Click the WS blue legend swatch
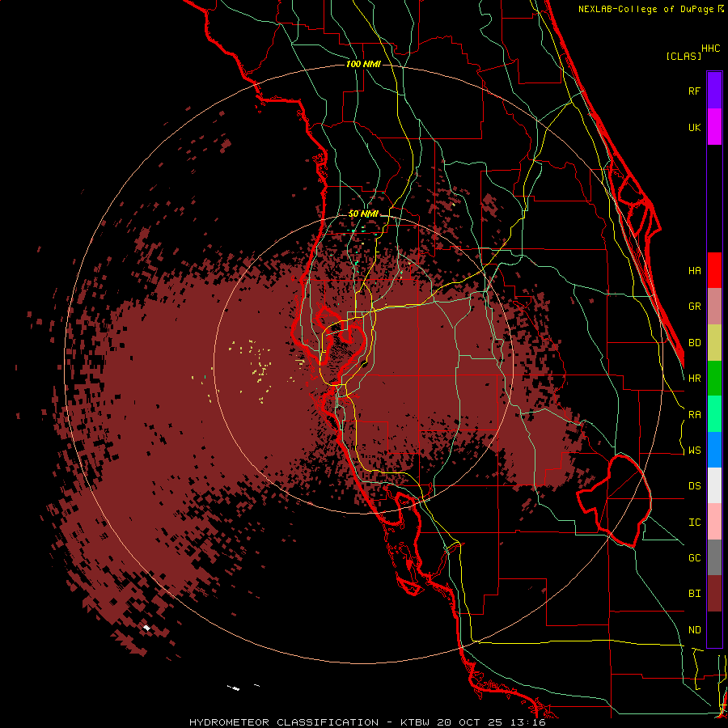The height and width of the screenshot is (728, 728). point(714,450)
